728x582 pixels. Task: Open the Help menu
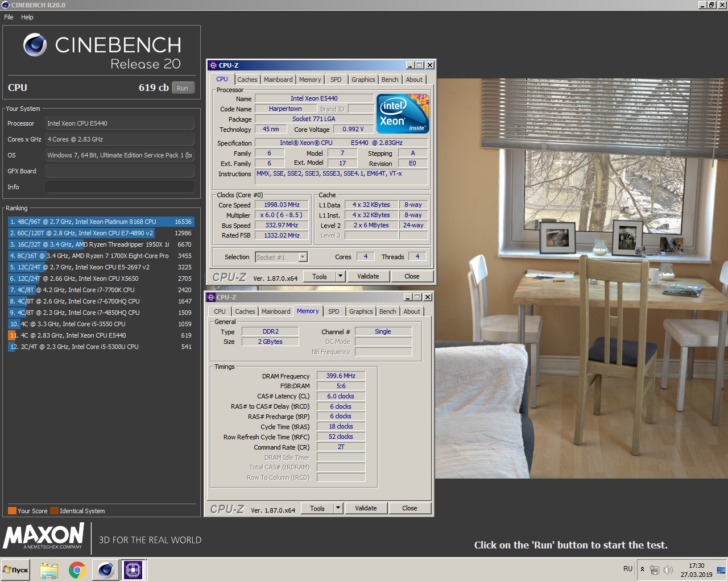tap(27, 17)
